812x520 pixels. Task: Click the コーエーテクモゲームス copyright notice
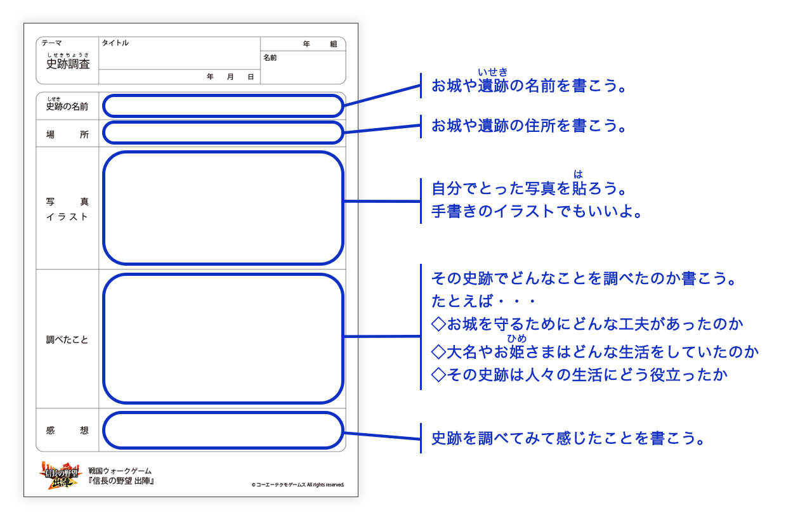(298, 484)
